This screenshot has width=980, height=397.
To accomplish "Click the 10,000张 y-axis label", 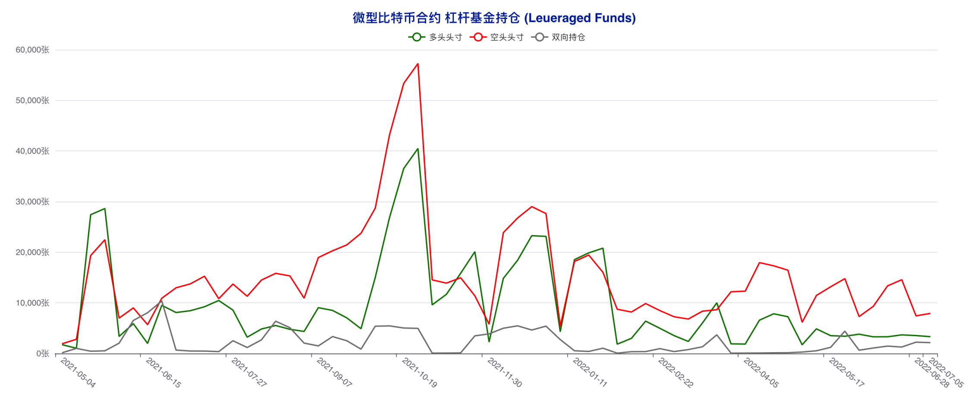I will [32, 303].
